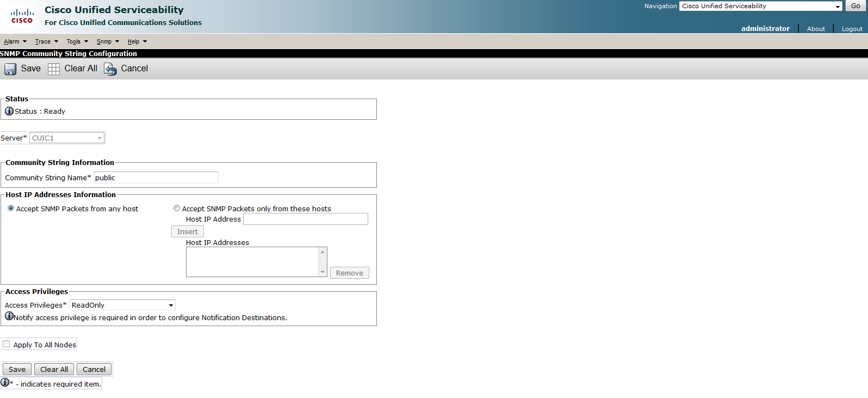
Task: Click the Status Ready info icon
Action: [x=9, y=111]
